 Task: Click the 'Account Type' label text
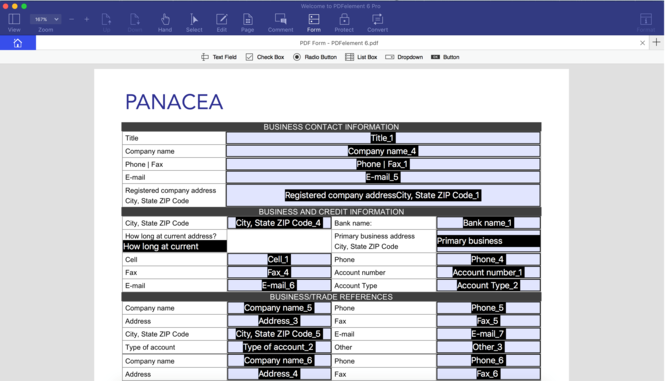coord(355,286)
